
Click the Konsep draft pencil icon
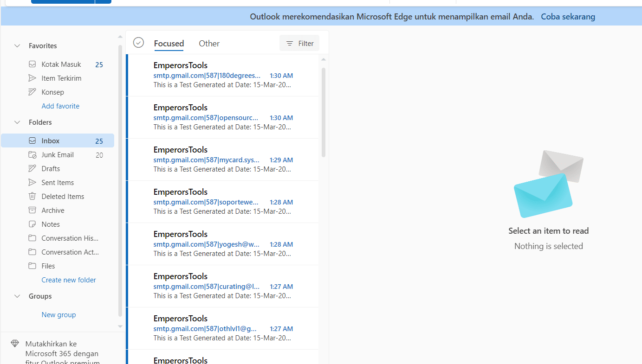pyautogui.click(x=32, y=92)
